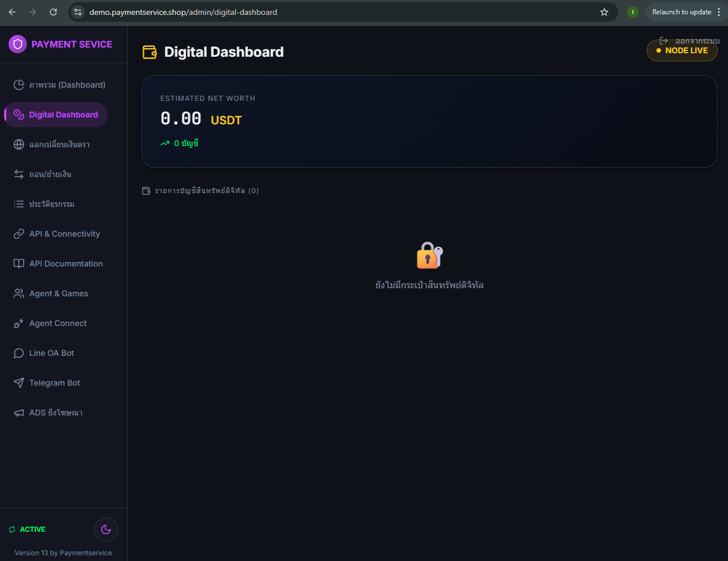728x561 pixels.
Task: Click the swap arrows withdraw/transfer icon
Action: point(19,174)
